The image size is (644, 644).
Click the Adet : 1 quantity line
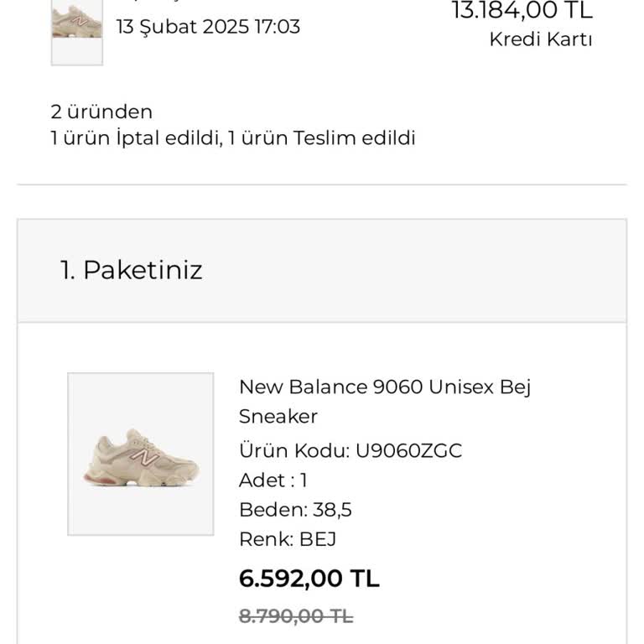pos(273,480)
